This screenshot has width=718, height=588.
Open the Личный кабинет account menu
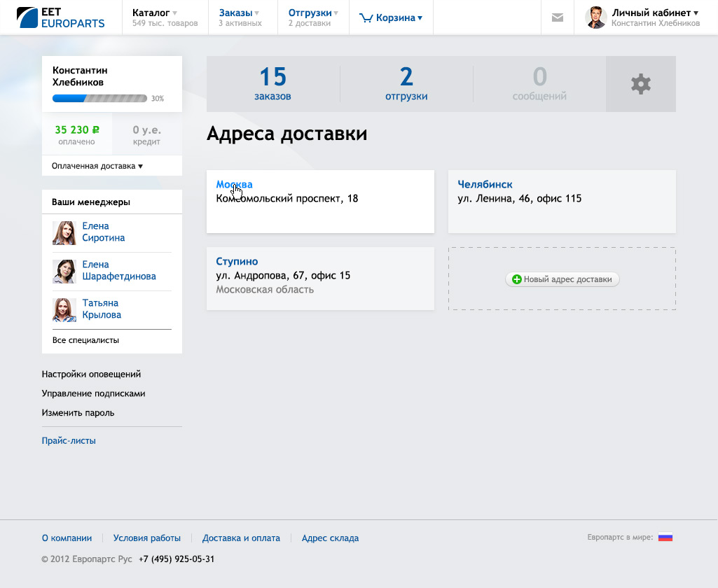pyautogui.click(x=655, y=13)
